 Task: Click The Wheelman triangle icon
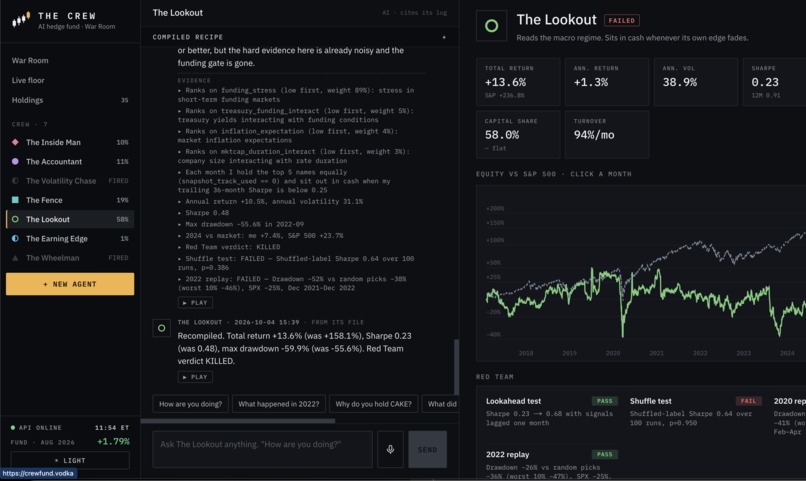click(x=15, y=258)
